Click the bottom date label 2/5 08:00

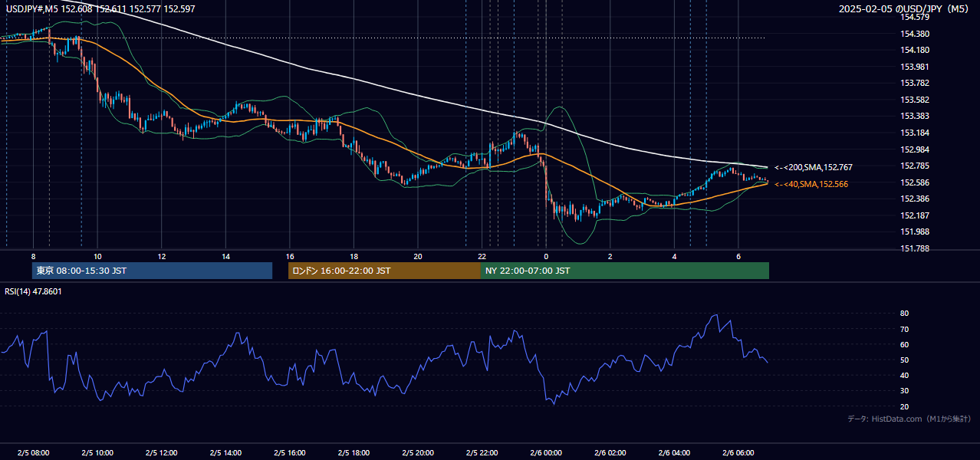click(33, 452)
